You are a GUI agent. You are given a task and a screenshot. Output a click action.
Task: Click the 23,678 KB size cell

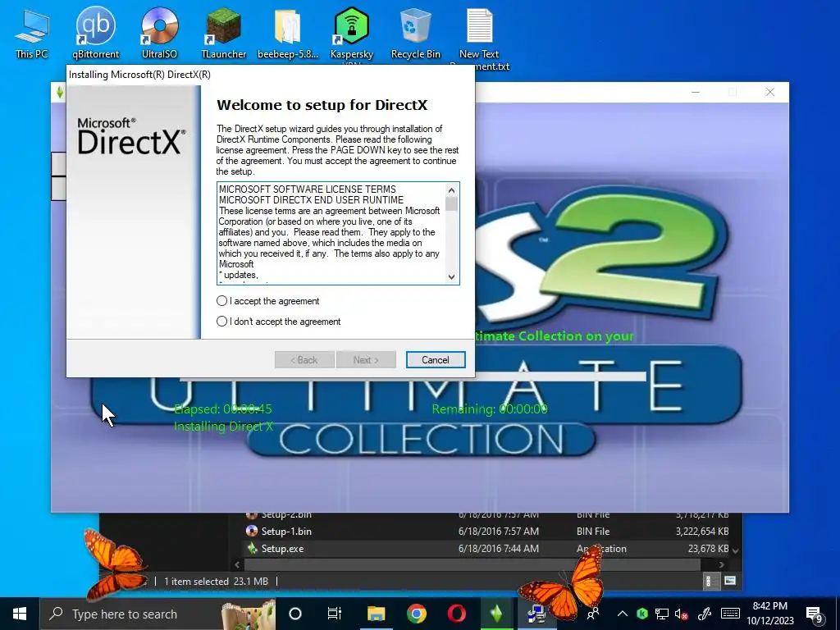(x=708, y=549)
